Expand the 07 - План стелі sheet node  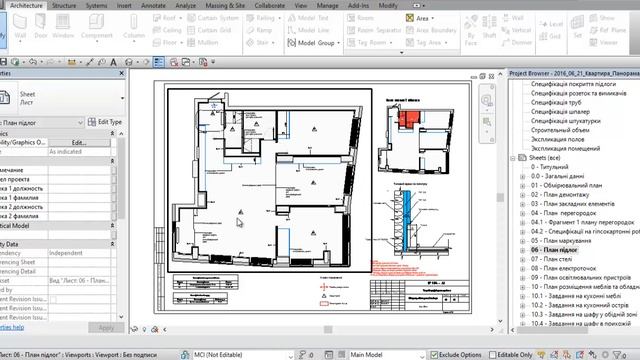pos(522,260)
